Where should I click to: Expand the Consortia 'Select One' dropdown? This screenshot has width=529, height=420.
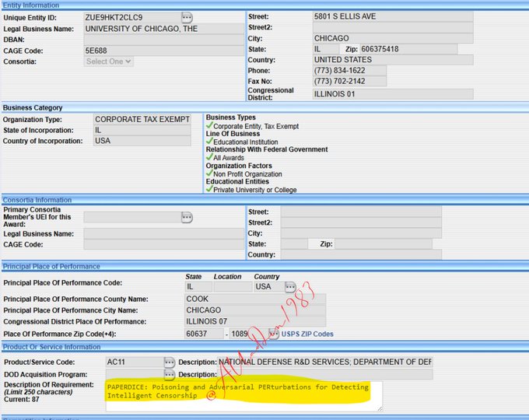point(109,61)
